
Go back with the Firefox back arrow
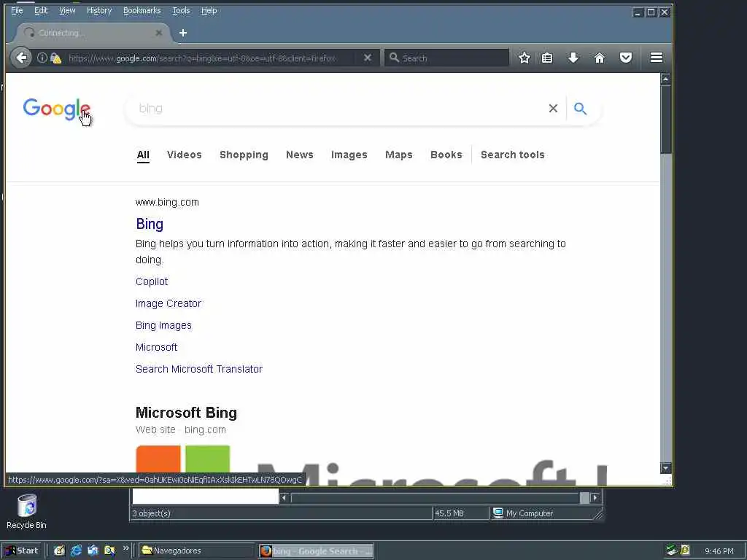coord(21,58)
